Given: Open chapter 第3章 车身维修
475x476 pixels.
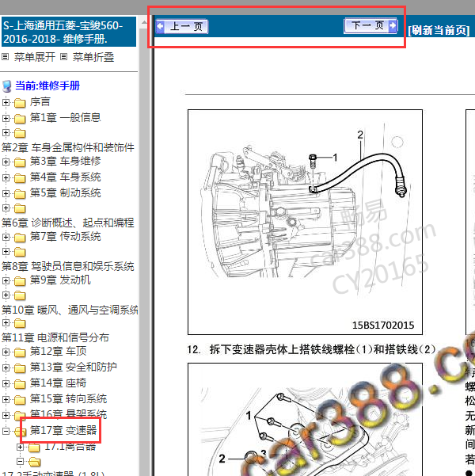Looking at the screenshot, I should pos(65,162).
